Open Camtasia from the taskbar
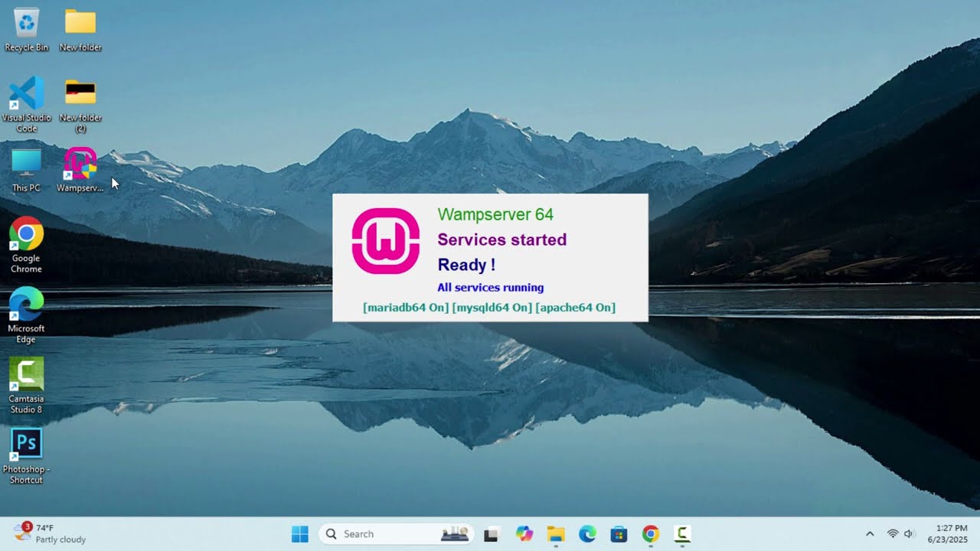Screen dimensions: 980x551 click(681, 534)
